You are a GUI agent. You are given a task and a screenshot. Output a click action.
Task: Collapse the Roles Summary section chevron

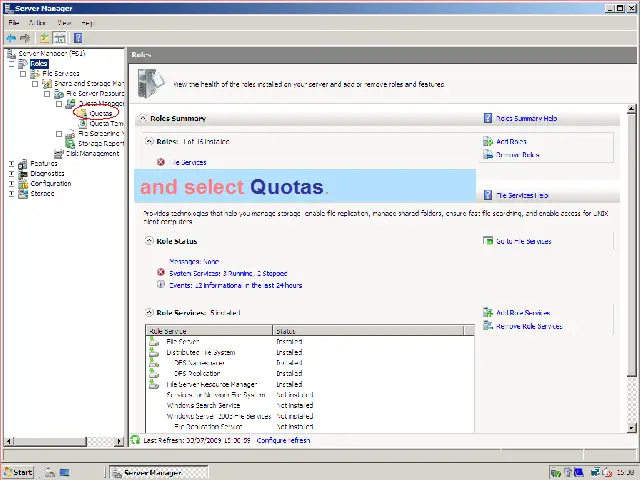pos(142,118)
